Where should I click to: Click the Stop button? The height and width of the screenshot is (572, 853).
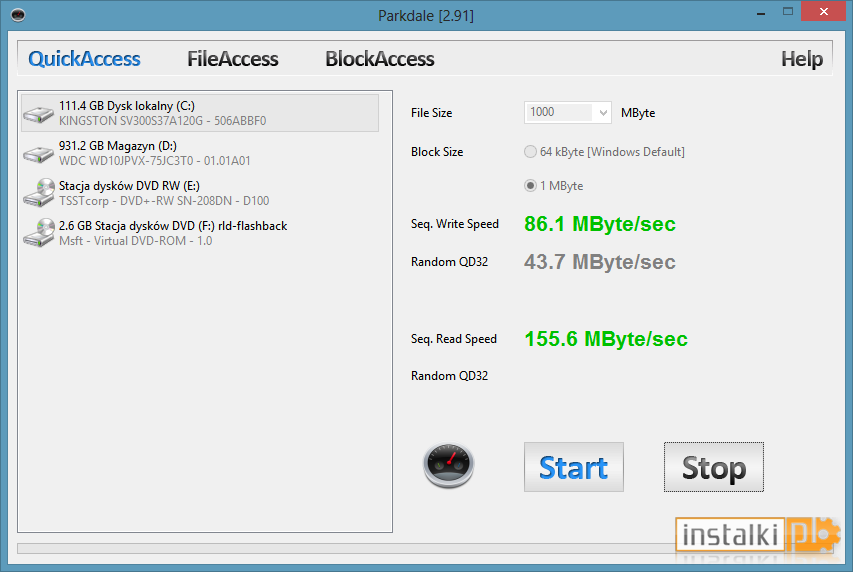714,467
